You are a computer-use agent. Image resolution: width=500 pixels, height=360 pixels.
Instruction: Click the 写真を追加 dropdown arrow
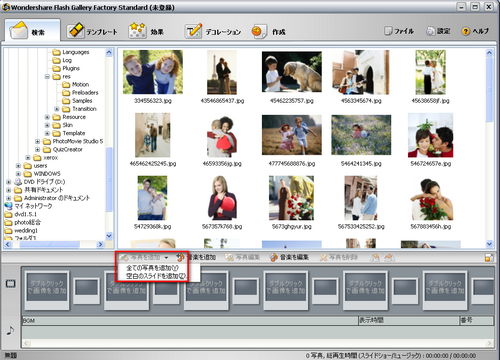166,257
